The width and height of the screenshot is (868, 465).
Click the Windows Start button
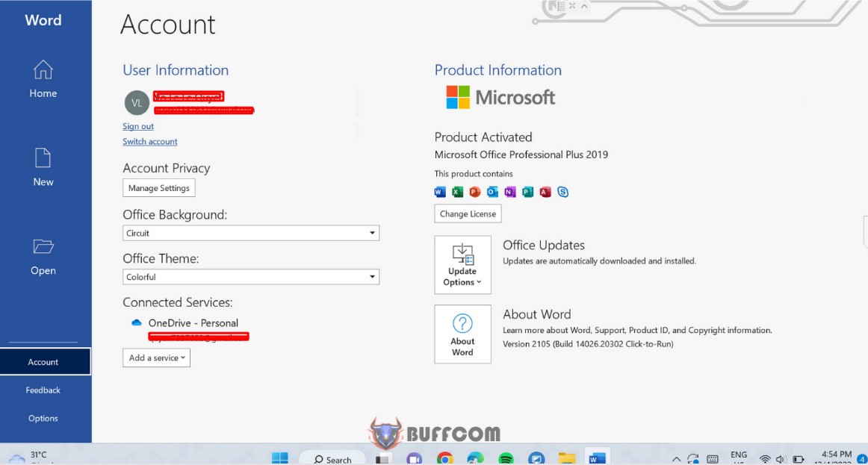(280, 458)
